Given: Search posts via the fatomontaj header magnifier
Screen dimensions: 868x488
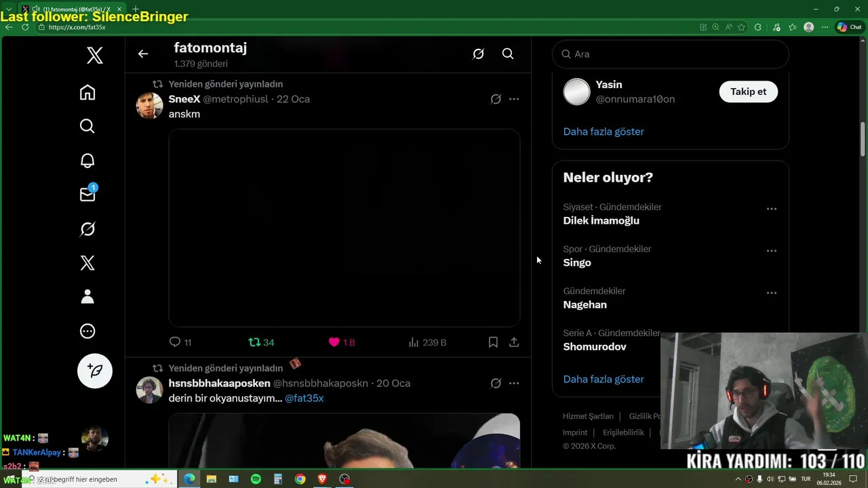Looking at the screenshot, I should 508,54.
